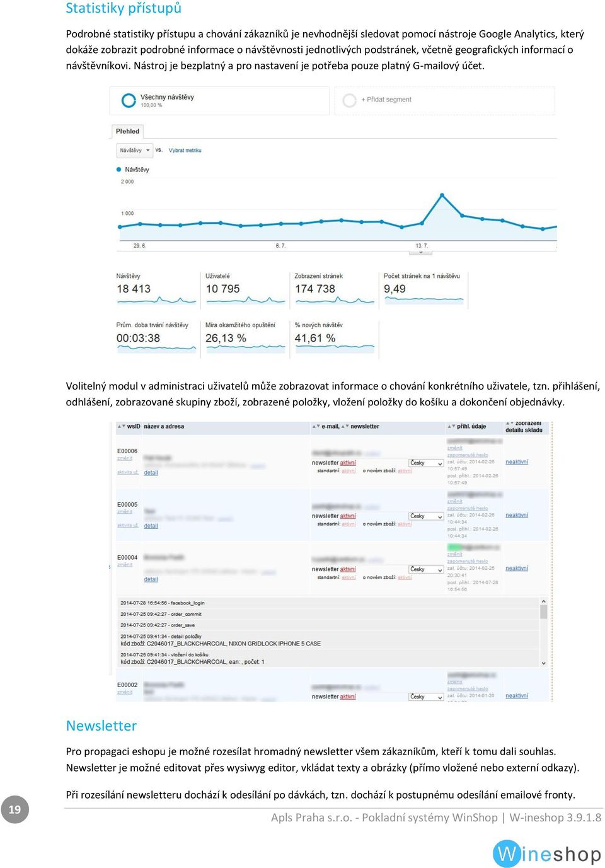Toggle newsletter aktivní for customer E00004
This screenshot has height=868, width=605.
pos(348,569)
